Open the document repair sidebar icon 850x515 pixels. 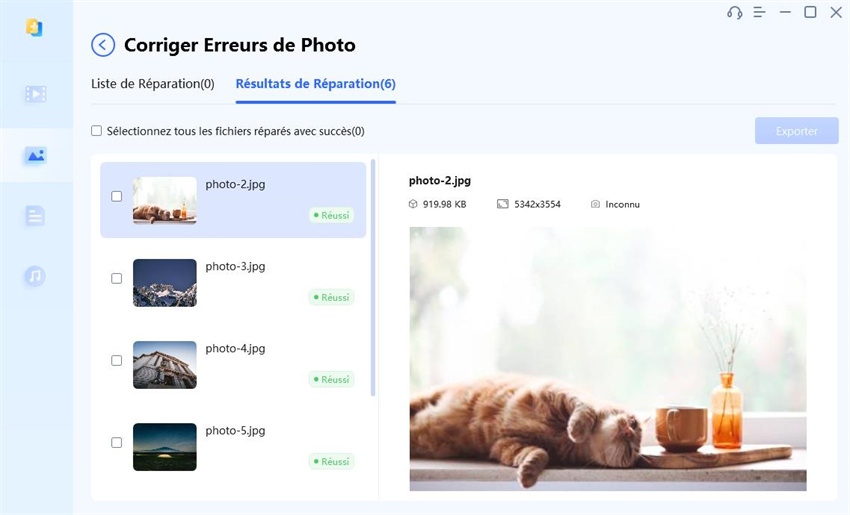coord(35,216)
